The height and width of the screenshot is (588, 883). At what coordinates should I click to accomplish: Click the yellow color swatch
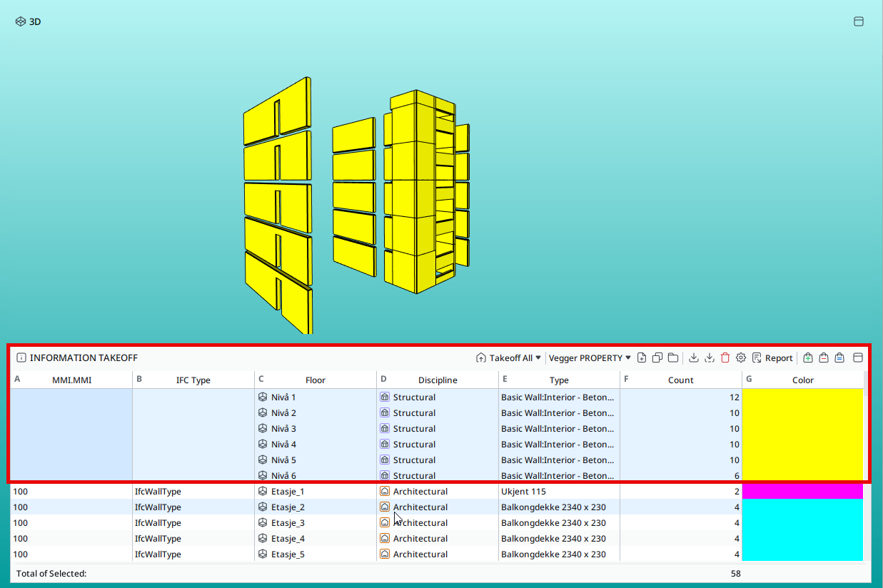coord(802,436)
